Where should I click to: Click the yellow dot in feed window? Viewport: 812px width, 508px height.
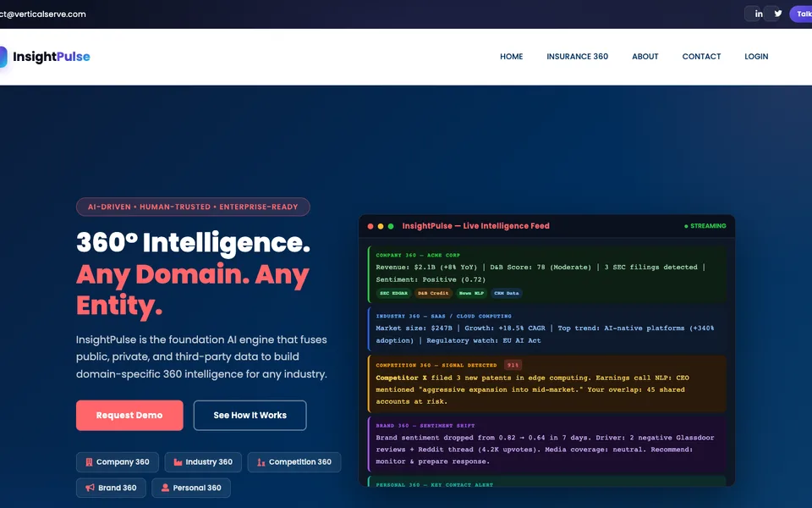coord(381,226)
